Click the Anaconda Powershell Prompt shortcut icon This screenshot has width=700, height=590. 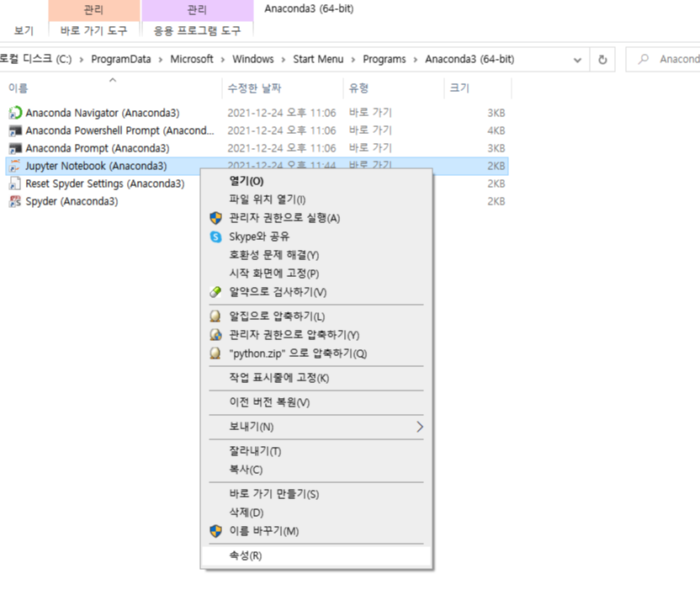[15, 130]
